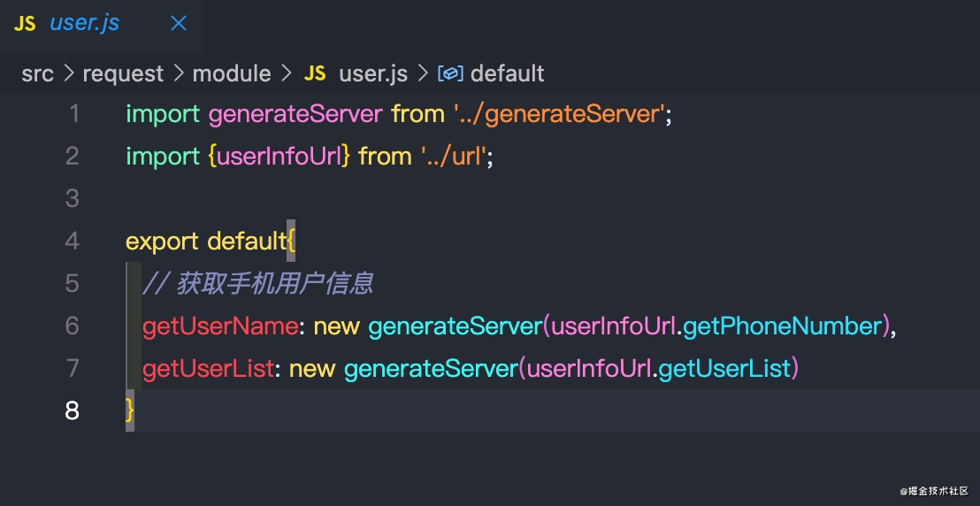Click the getUserName property key

click(x=219, y=326)
